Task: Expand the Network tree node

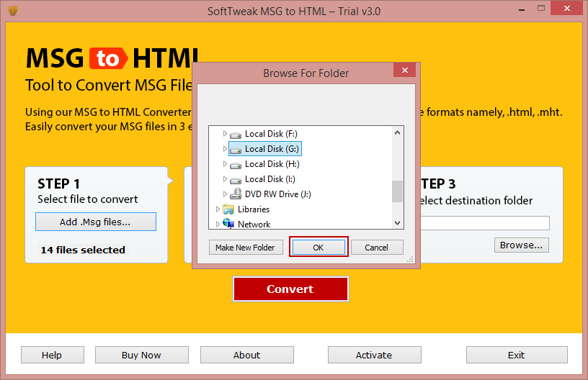Action: (218, 225)
